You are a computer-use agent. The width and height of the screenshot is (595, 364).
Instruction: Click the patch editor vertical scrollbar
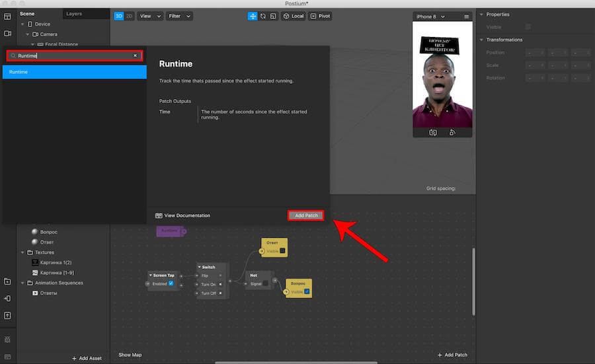(473, 271)
